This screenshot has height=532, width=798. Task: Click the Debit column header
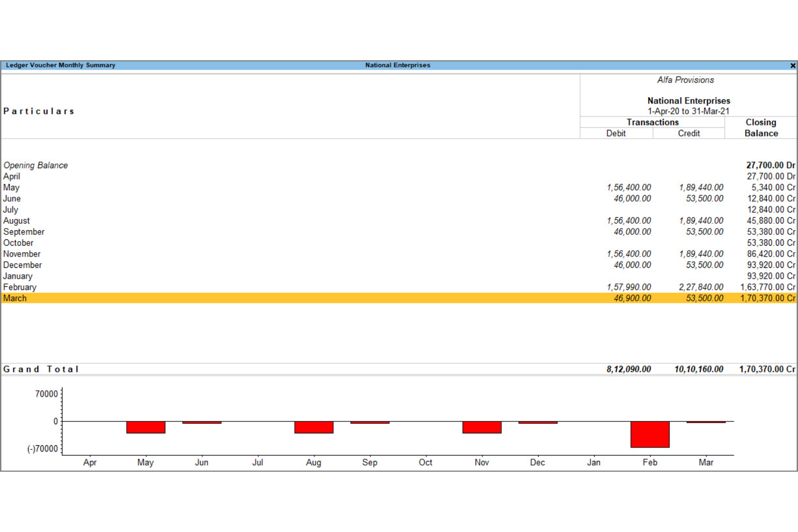[x=616, y=133]
